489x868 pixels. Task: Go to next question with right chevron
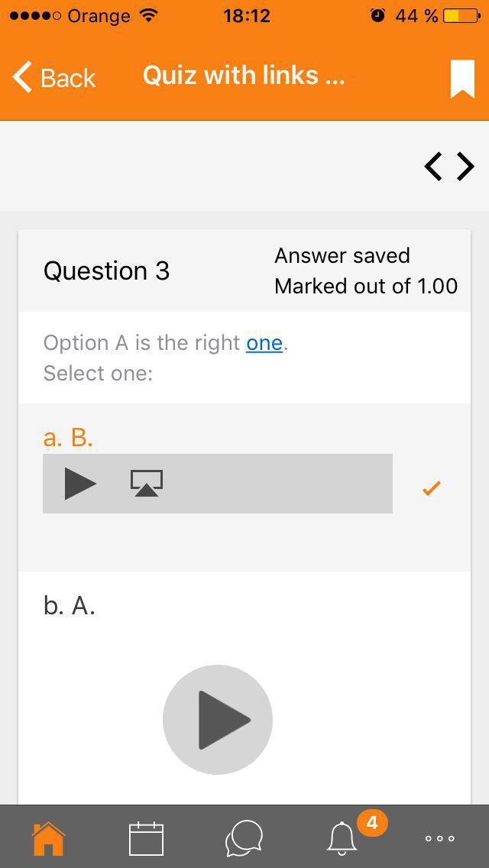pos(466,167)
